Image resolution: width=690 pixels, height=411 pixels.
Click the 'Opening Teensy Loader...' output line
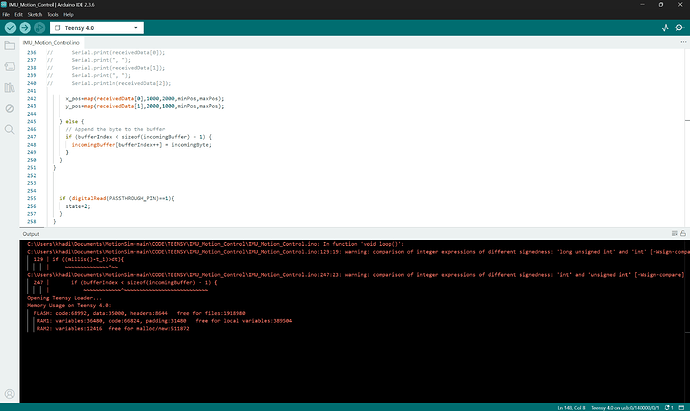[x=64, y=298]
